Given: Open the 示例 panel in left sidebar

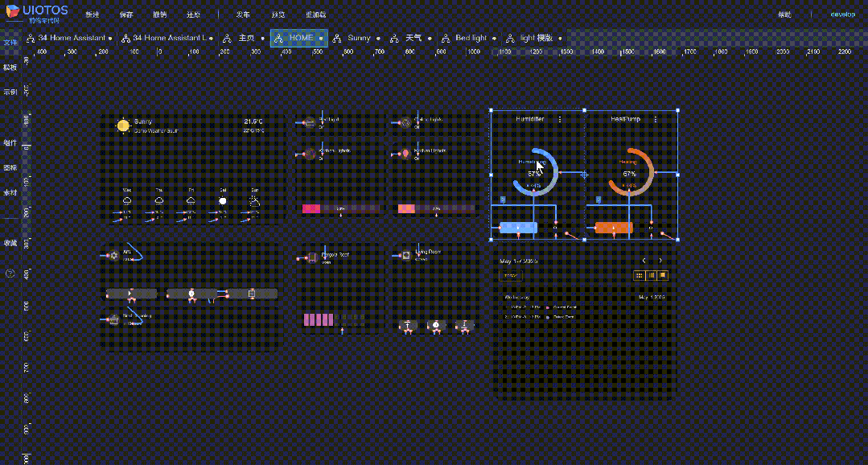Looking at the screenshot, I should click(x=10, y=93).
